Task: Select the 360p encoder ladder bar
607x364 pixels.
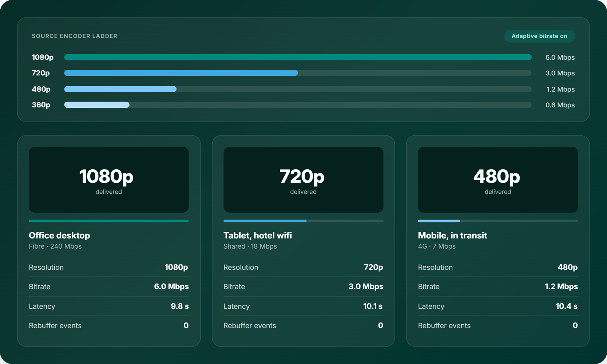Action: (298, 105)
